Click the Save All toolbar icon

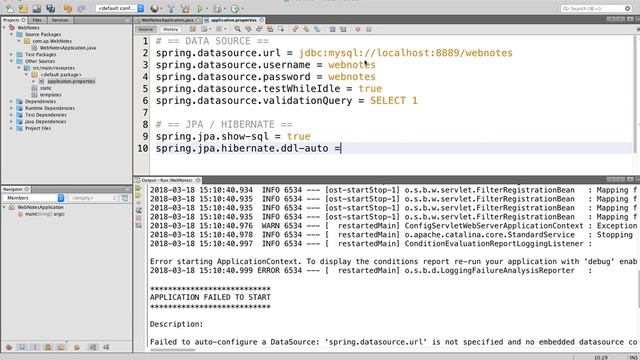51,8
